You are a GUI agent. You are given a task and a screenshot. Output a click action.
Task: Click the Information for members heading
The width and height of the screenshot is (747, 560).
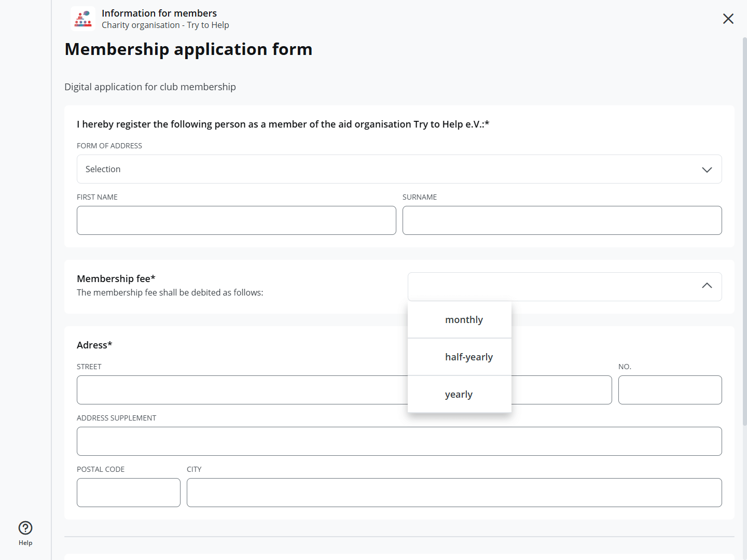[x=159, y=13]
